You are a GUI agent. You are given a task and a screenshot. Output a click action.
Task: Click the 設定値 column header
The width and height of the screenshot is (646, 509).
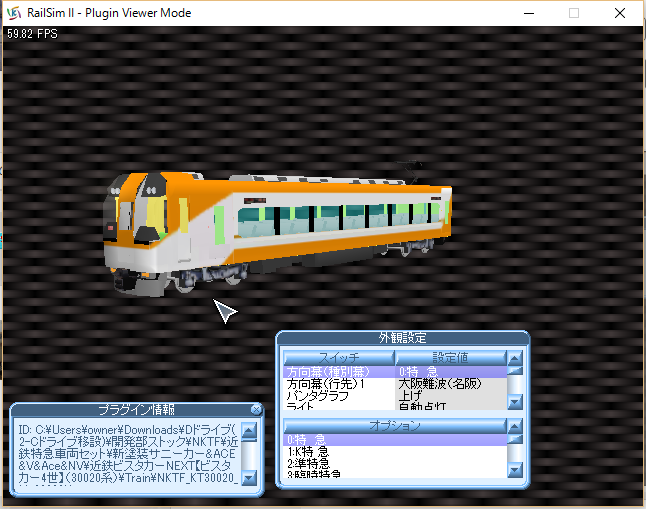click(451, 358)
